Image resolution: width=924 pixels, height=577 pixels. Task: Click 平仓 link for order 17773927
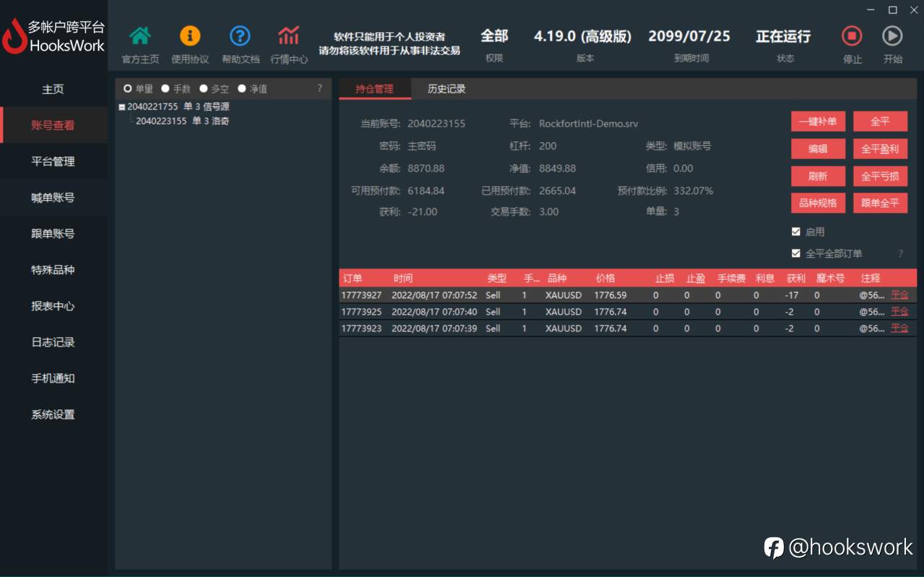[899, 295]
